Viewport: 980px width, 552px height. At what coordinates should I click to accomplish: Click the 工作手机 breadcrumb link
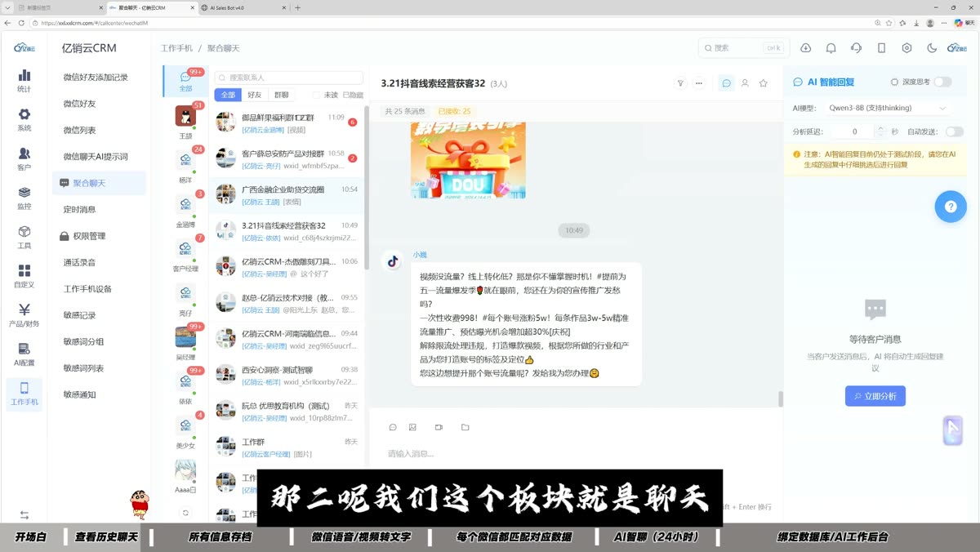point(177,48)
